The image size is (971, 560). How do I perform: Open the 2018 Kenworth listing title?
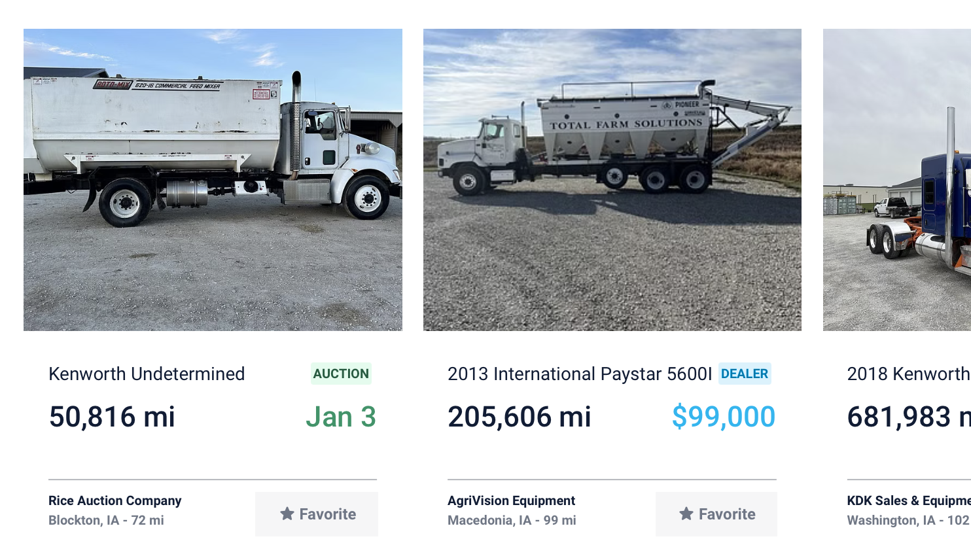908,374
